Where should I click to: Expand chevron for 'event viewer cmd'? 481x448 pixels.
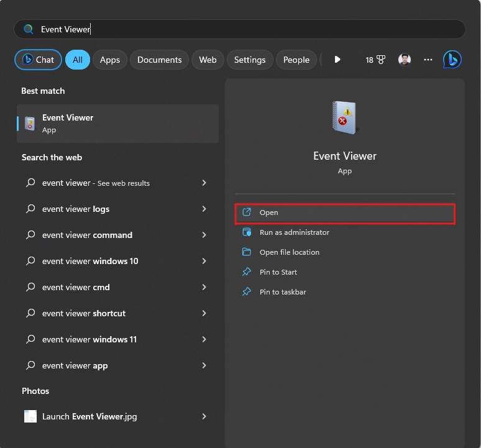point(204,287)
